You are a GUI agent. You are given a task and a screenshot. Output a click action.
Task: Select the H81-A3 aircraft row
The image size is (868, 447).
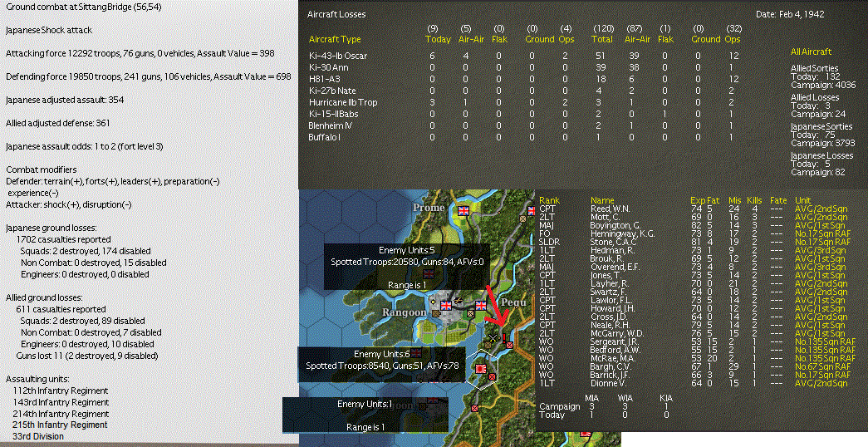coord(526,79)
